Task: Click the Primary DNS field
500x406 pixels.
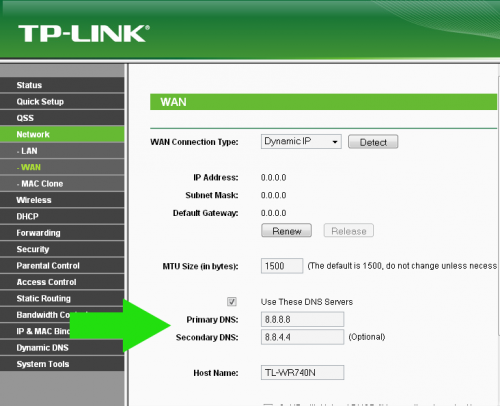Action: tap(302, 319)
